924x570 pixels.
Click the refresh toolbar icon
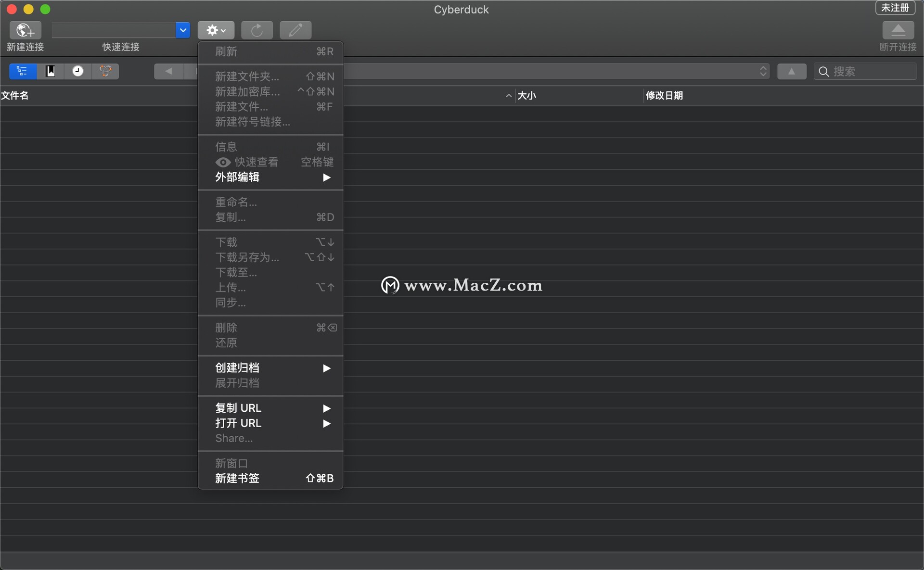(257, 30)
